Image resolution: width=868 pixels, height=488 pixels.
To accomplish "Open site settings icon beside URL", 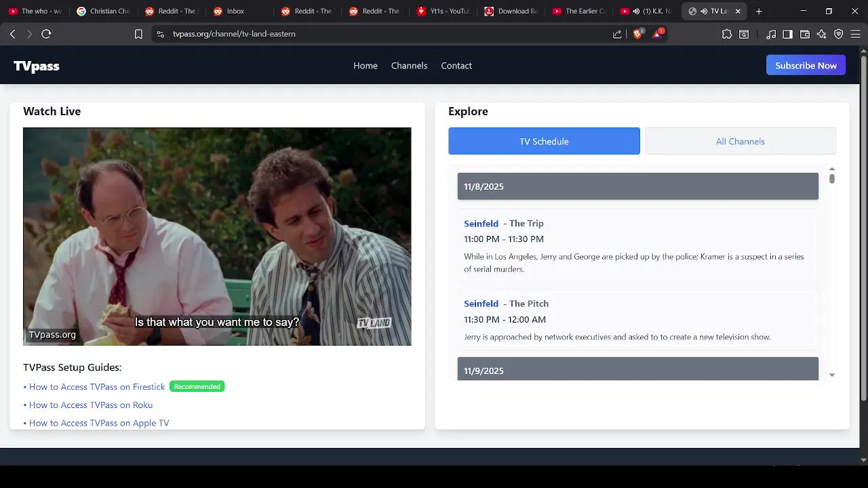I will click(x=160, y=34).
